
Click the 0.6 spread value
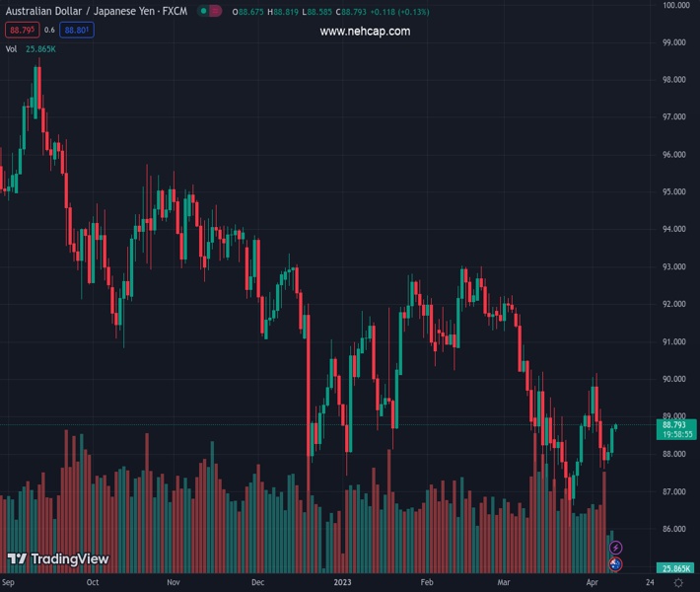pos(49,30)
